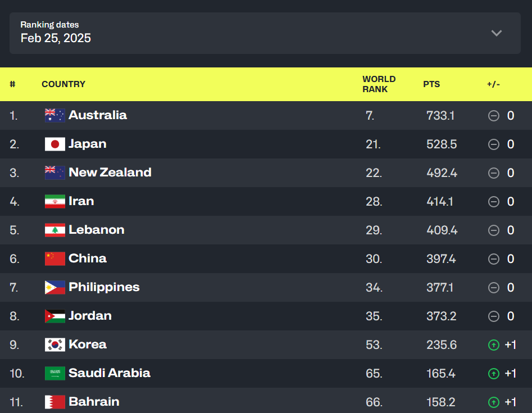Sort by the PTS column header
Image resolution: width=532 pixels, height=413 pixels.
(x=431, y=84)
